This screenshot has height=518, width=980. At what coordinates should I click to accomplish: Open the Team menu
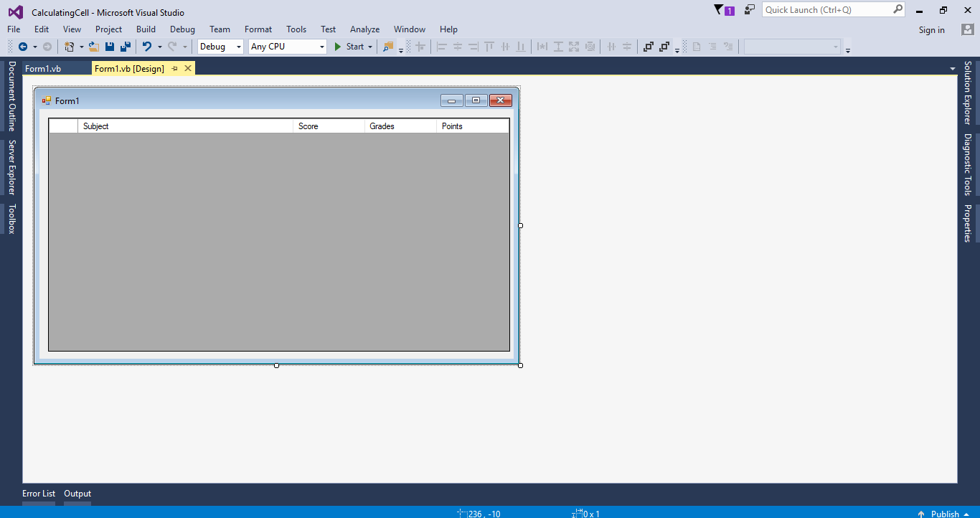[220, 29]
